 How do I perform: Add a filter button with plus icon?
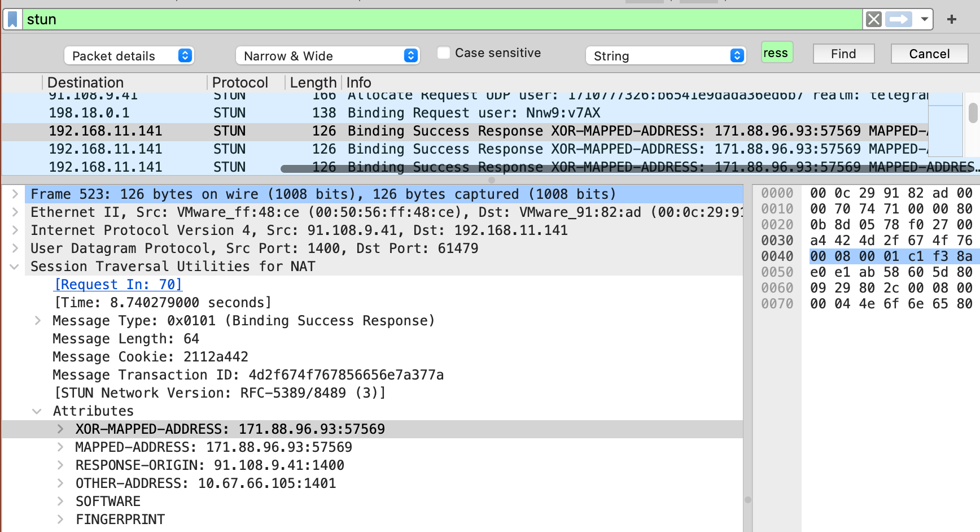coord(952,19)
